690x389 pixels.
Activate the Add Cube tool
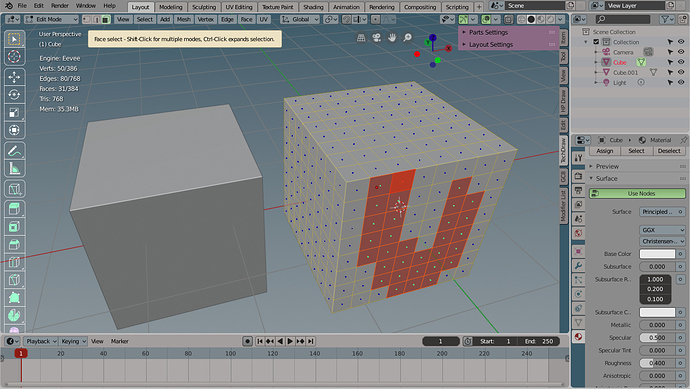click(14, 189)
